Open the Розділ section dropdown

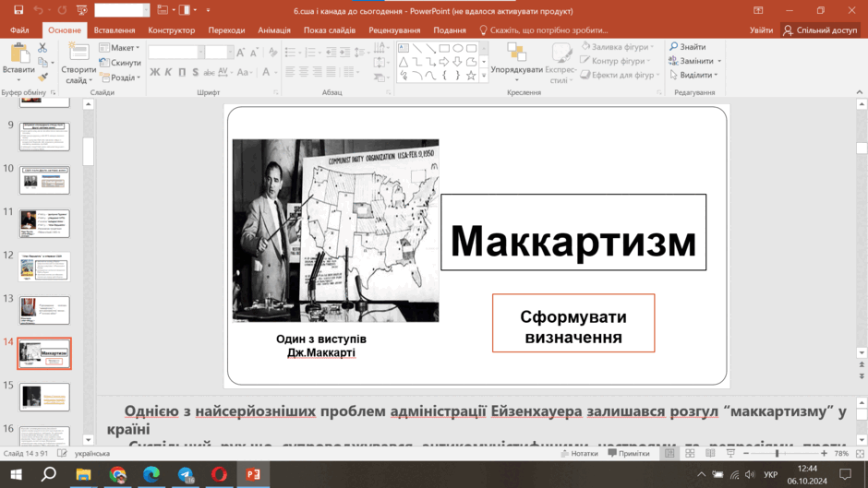coord(120,77)
